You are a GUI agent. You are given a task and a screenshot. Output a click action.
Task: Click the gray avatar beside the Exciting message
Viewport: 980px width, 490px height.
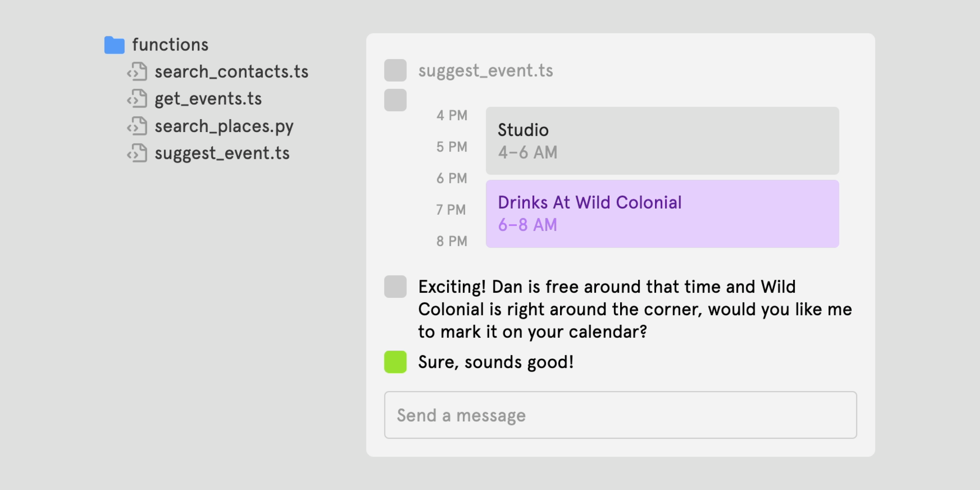[395, 286]
